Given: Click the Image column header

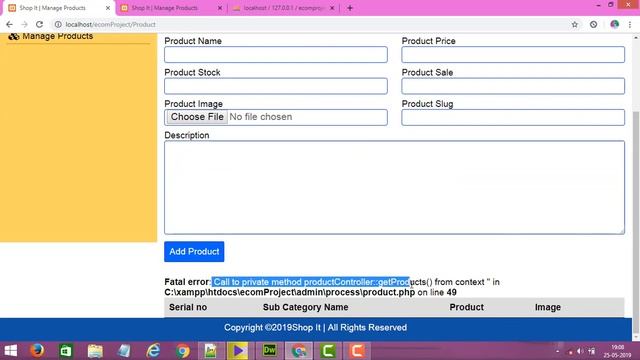Looking at the screenshot, I should (x=548, y=307).
